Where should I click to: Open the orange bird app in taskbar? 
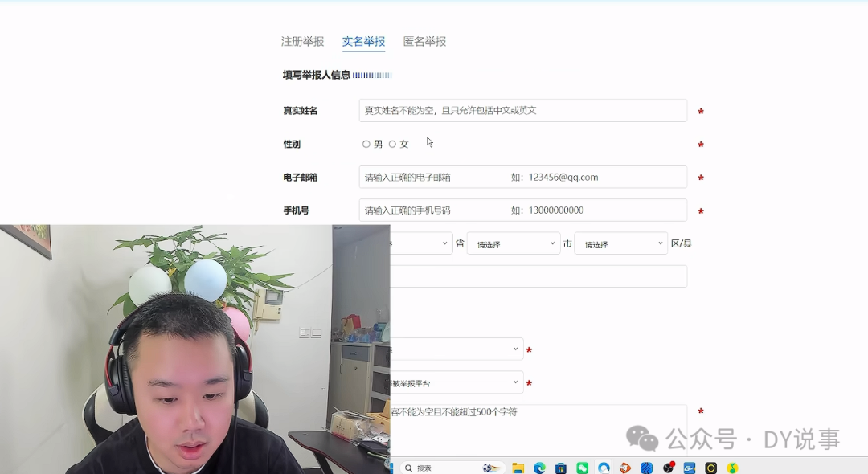(625, 468)
